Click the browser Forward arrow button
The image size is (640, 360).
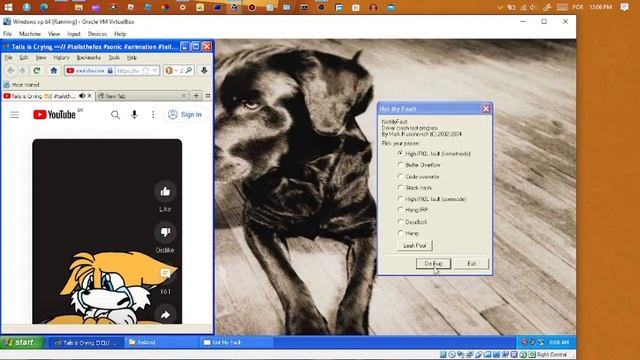click(22, 71)
